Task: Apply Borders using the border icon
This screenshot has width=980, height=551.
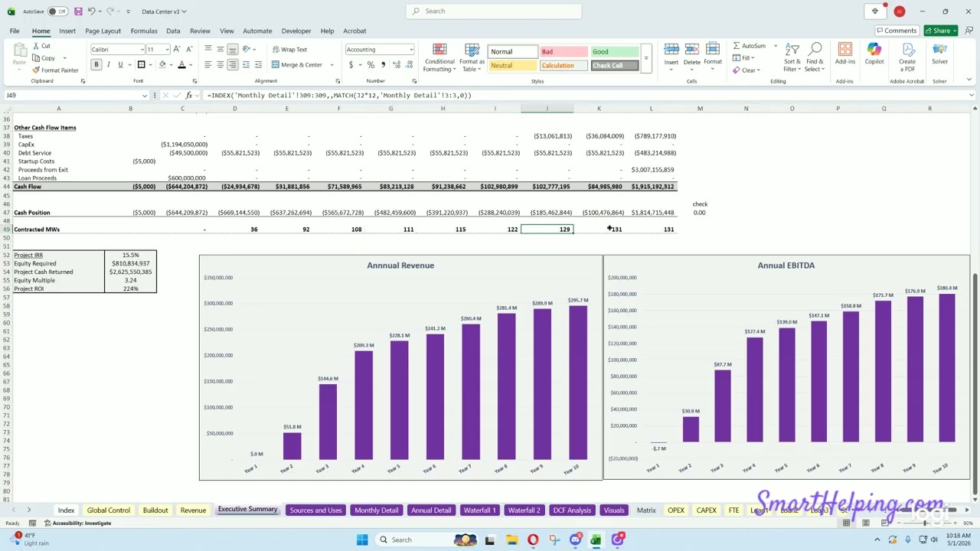Action: pos(141,65)
